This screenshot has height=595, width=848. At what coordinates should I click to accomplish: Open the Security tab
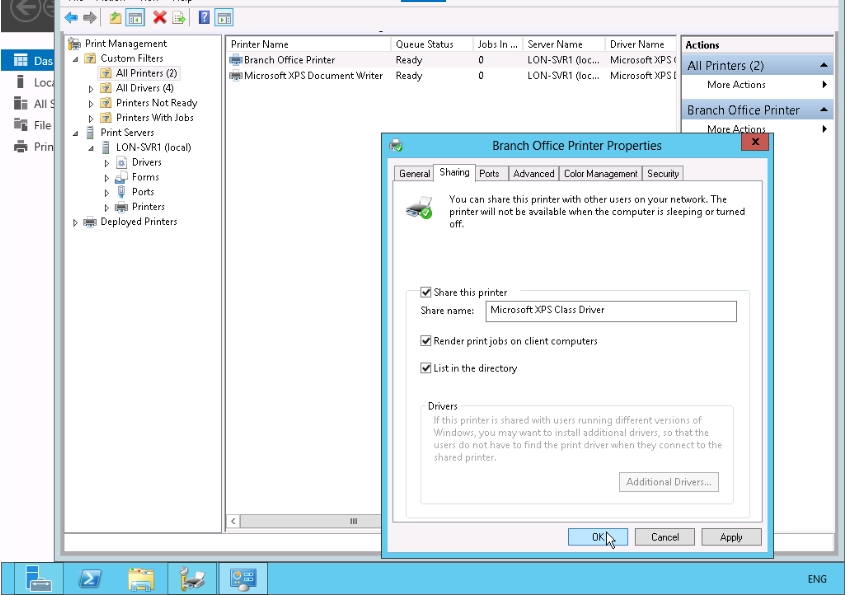point(663,173)
